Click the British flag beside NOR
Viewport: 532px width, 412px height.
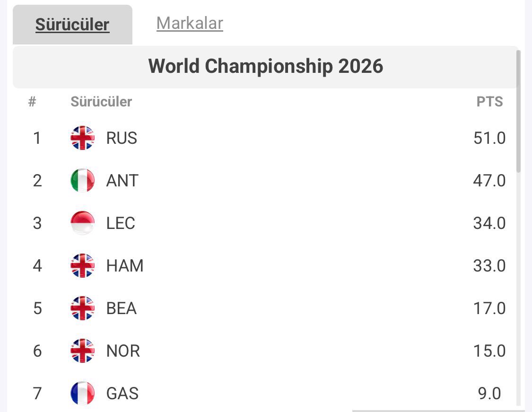click(82, 351)
